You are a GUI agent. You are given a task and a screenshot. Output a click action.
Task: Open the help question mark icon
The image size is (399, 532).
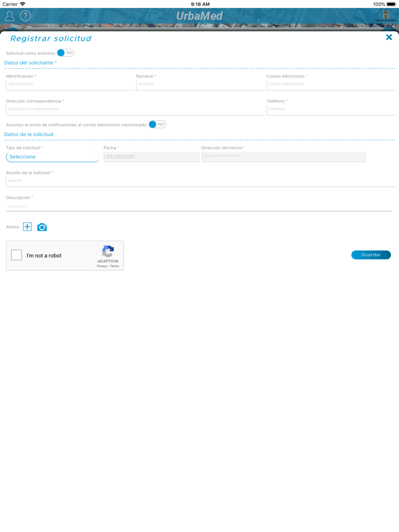(26, 15)
